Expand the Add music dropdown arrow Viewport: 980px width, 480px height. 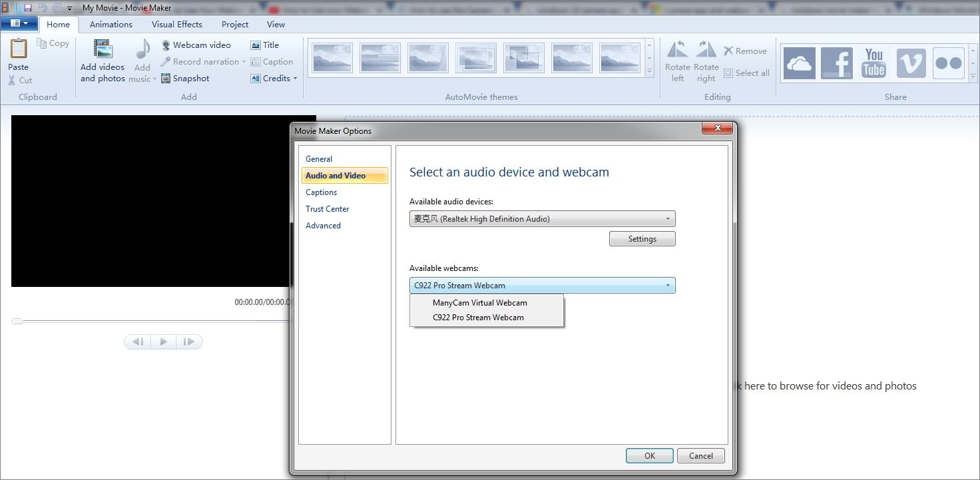(154, 79)
